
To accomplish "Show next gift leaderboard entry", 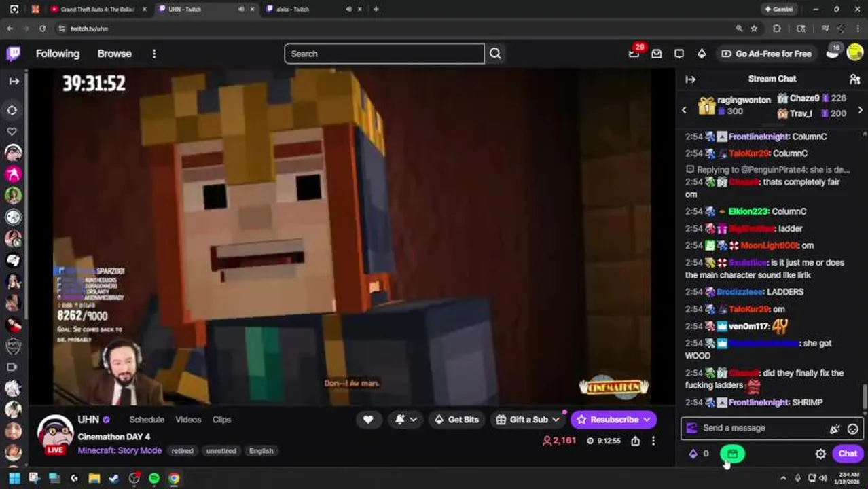I will pos(861,110).
